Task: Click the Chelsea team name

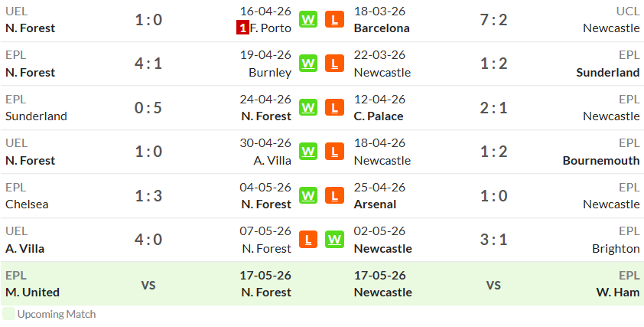Action: coord(27,204)
